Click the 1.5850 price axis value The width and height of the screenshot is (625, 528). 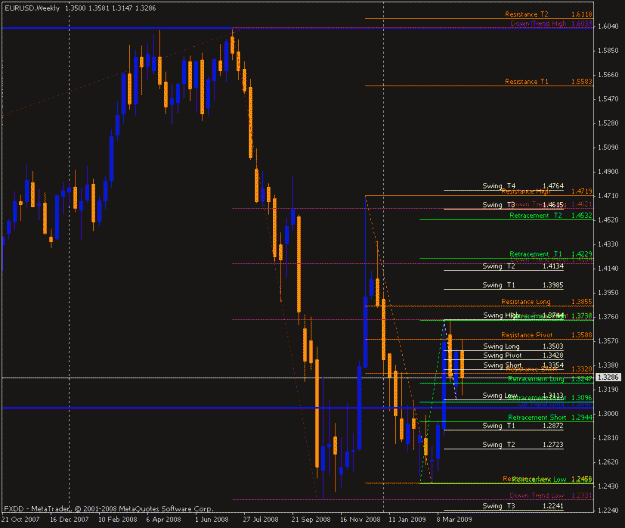tap(608, 51)
